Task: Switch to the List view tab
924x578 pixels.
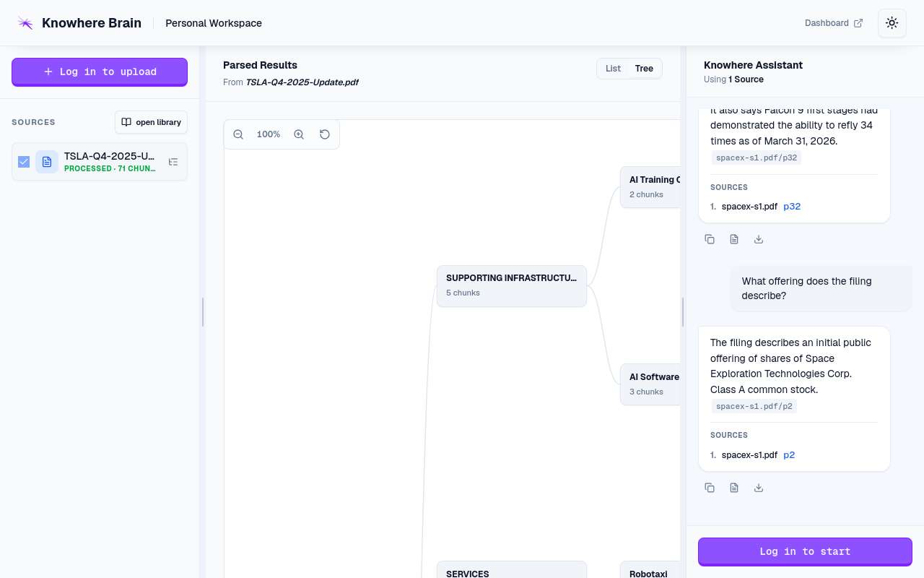Action: [613, 69]
